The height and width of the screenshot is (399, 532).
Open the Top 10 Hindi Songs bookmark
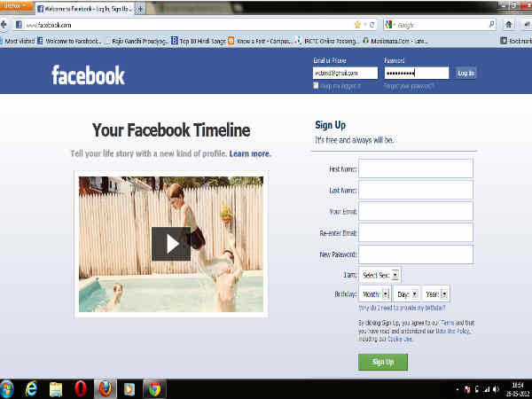(x=199, y=41)
